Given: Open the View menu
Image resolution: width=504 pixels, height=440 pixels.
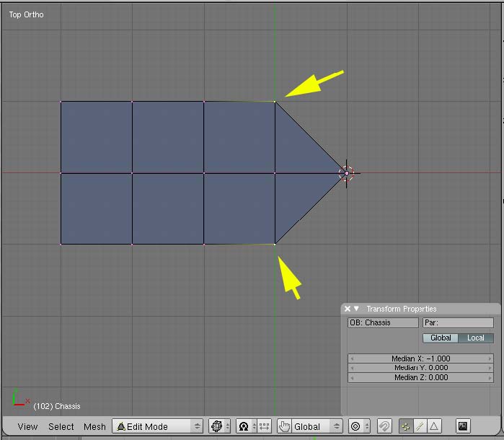Looking at the screenshot, I should (27, 426).
